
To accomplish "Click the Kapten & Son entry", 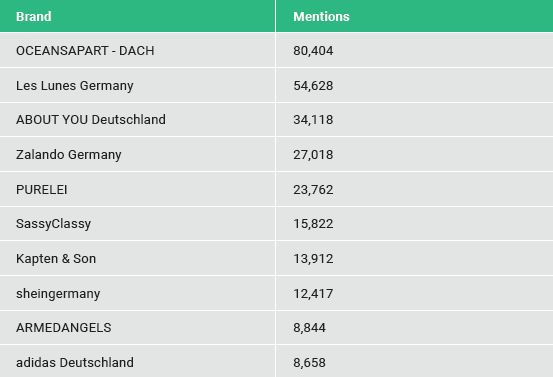I will 56,259.
